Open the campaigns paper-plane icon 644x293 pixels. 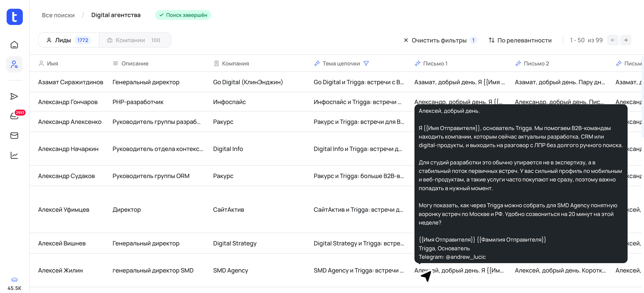pyautogui.click(x=14, y=96)
